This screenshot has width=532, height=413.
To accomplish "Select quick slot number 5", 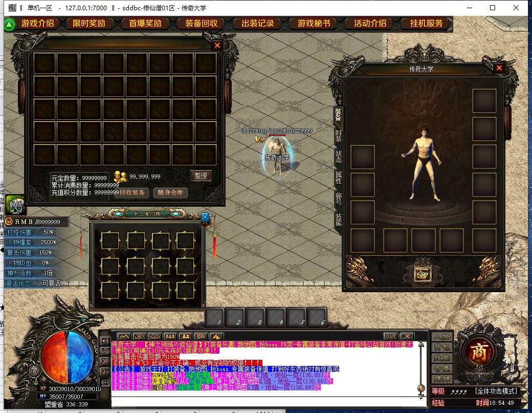I will coord(297,318).
